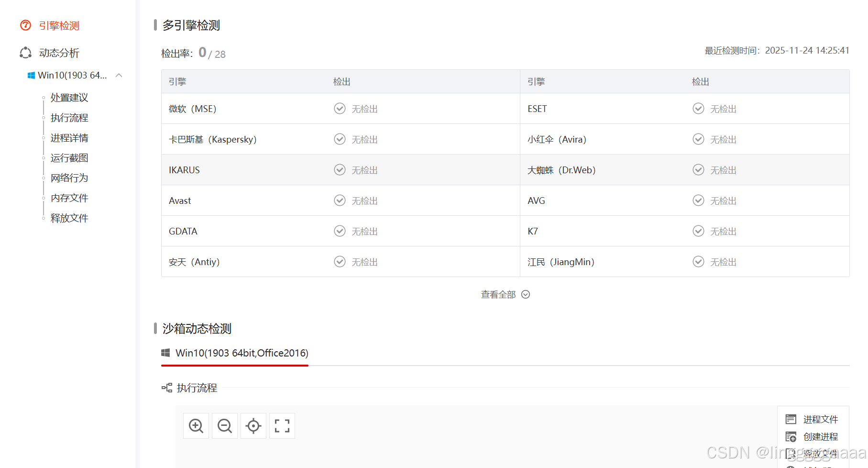Click check icon in 安天 (Antiy) row
868x468 pixels.
click(340, 262)
